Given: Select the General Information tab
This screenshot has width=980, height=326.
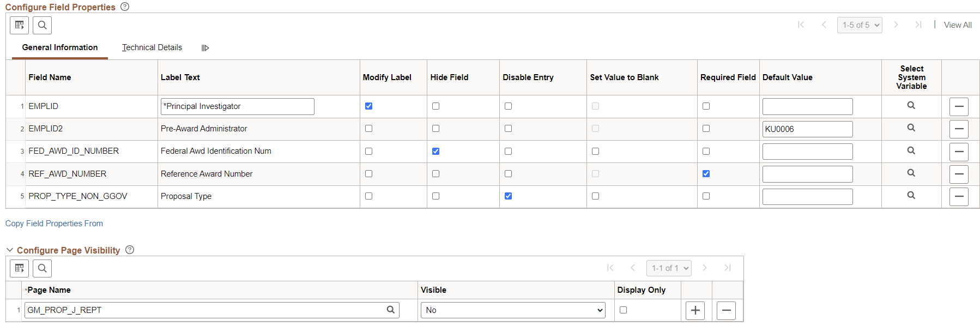Looking at the screenshot, I should tap(60, 47).
